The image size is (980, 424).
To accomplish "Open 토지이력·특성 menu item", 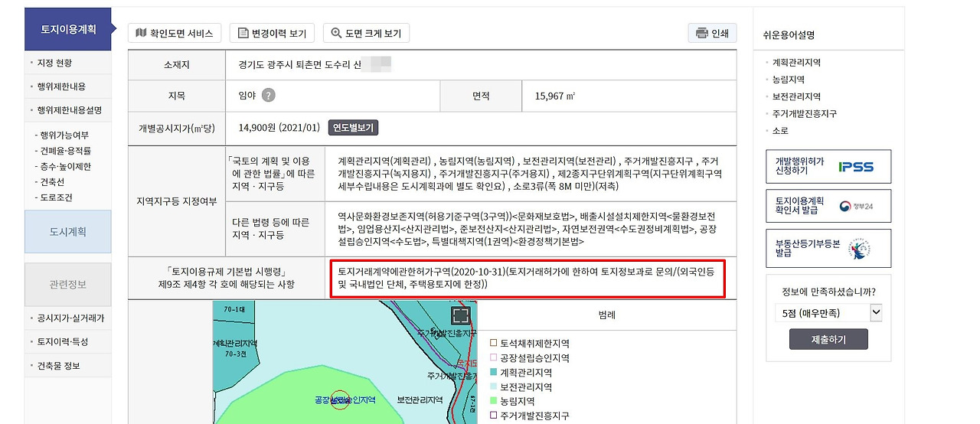I will [x=63, y=341].
